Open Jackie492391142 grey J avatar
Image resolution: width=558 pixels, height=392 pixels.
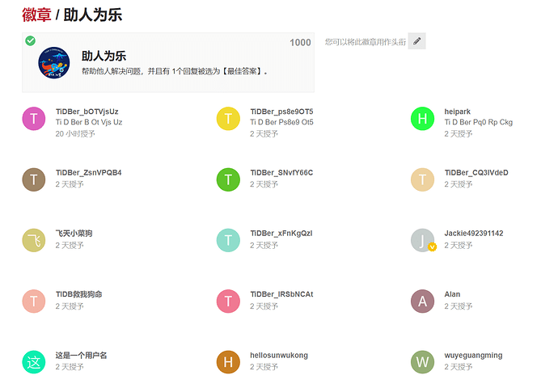(422, 240)
